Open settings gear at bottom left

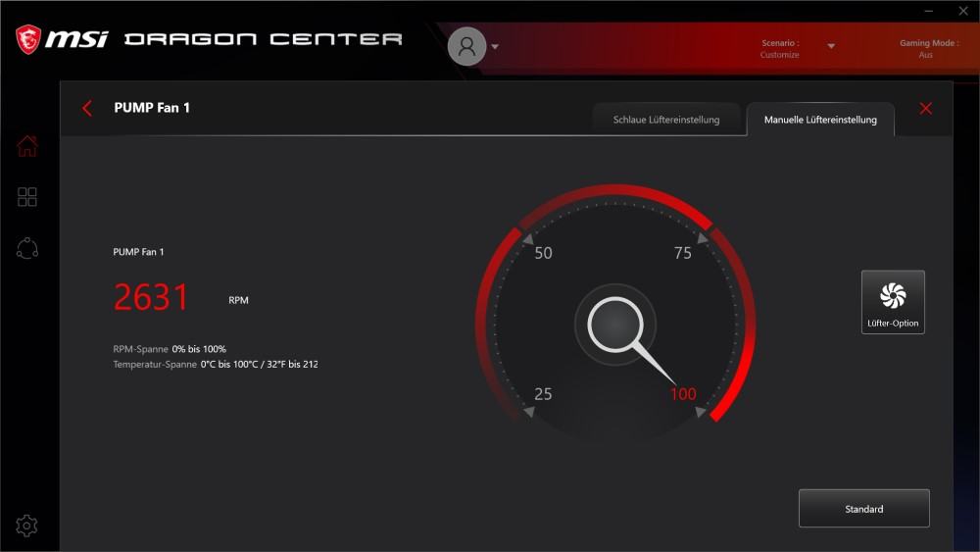tap(26, 526)
